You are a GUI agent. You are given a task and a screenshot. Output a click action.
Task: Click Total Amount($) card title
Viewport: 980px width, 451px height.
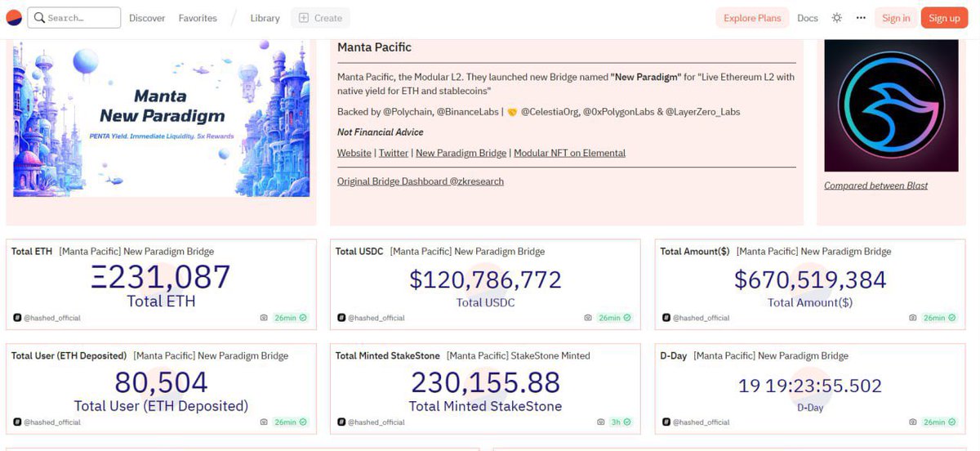click(x=695, y=252)
